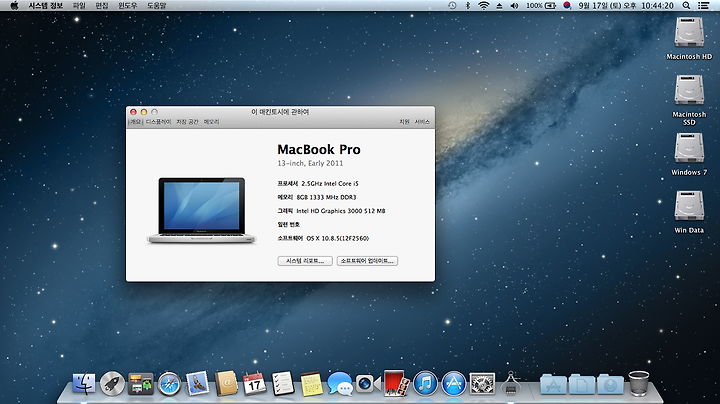Open Contacts address book in Dock
Image resolution: width=720 pixels, height=404 pixels.
point(226,383)
